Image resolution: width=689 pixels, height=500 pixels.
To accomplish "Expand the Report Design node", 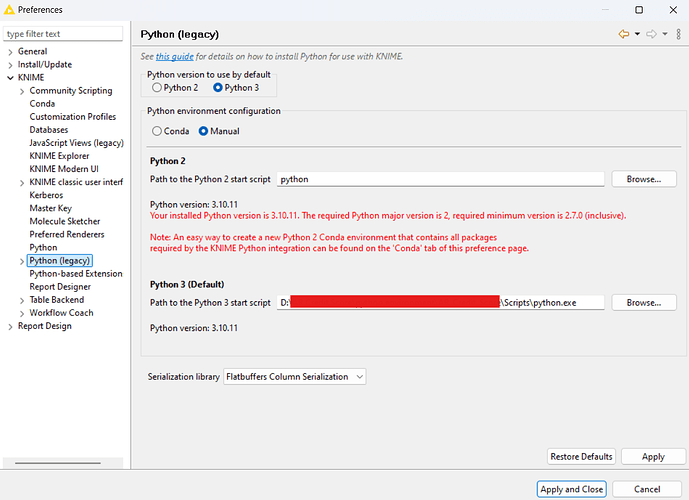I will (10, 327).
